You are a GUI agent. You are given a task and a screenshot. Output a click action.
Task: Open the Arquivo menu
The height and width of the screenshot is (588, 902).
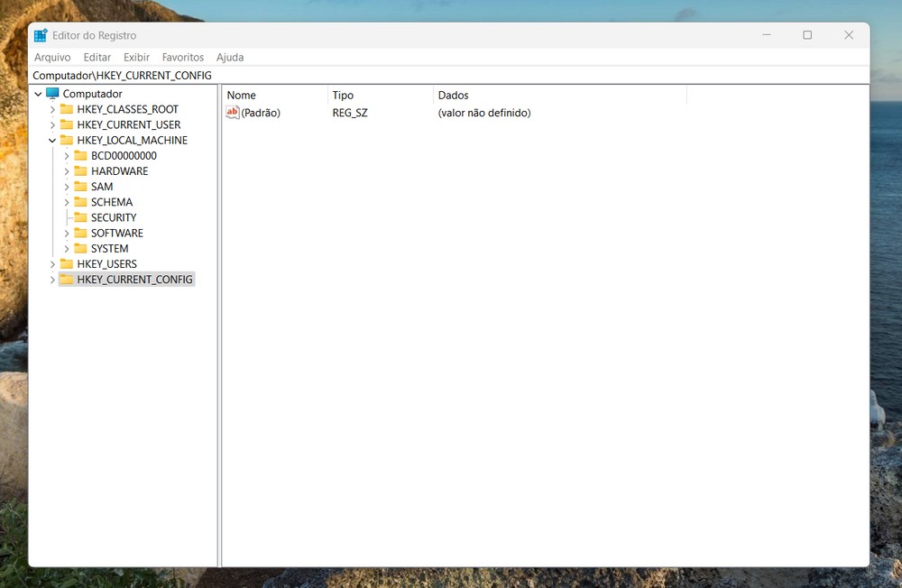[52, 57]
